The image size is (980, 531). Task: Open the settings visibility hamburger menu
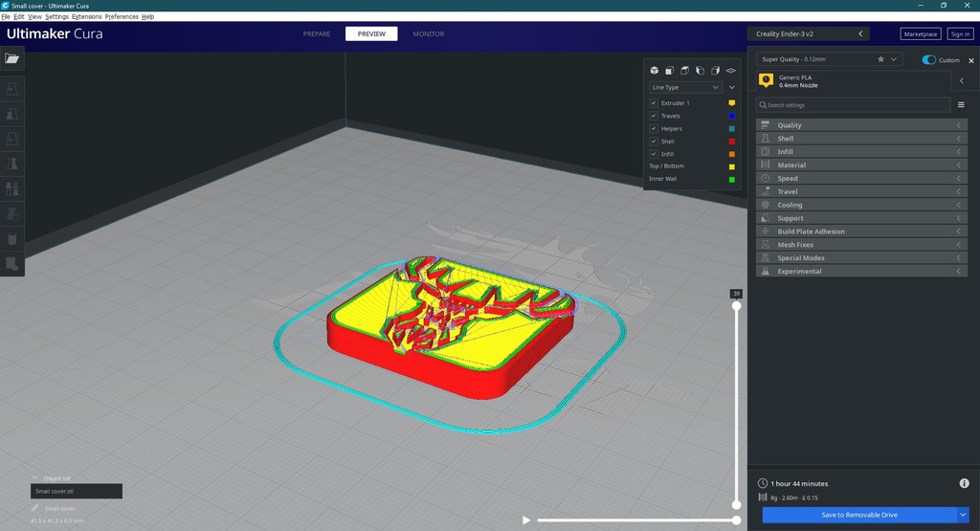[961, 105]
